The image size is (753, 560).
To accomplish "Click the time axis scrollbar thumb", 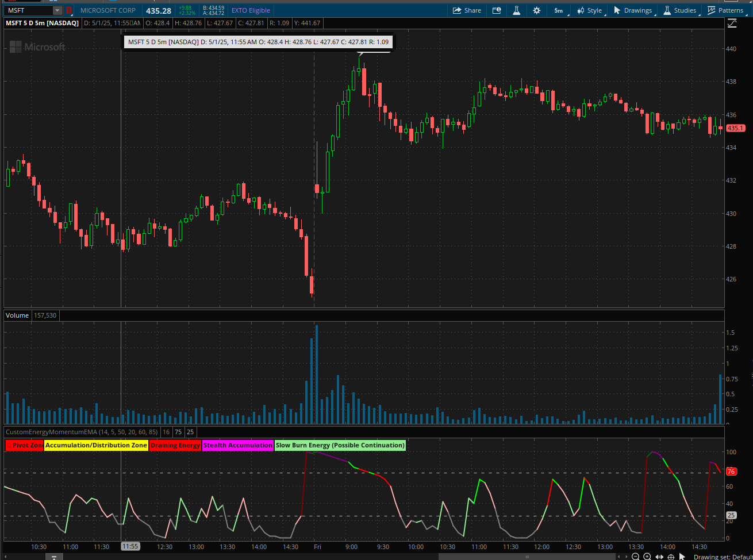I will click(527, 557).
